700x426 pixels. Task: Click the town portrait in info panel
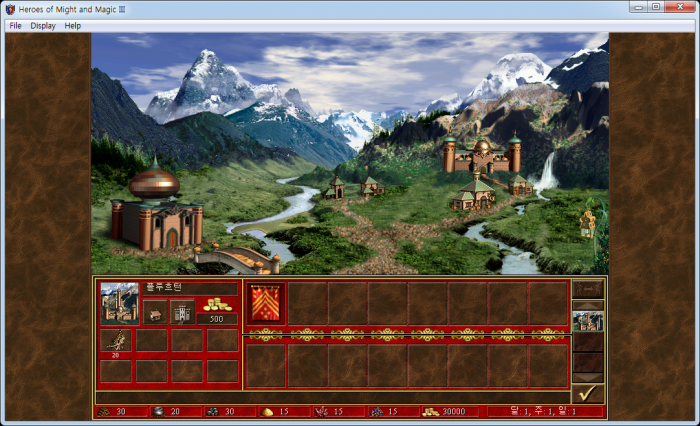[x=120, y=303]
